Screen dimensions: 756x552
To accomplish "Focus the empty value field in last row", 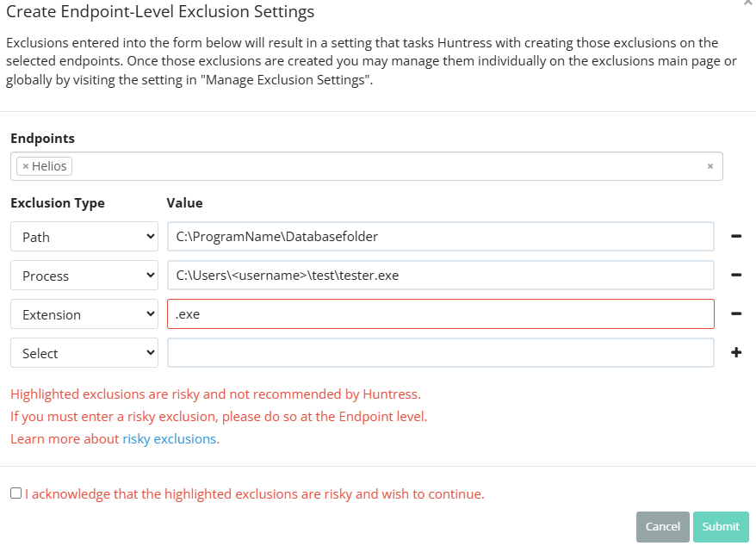I will click(440, 353).
